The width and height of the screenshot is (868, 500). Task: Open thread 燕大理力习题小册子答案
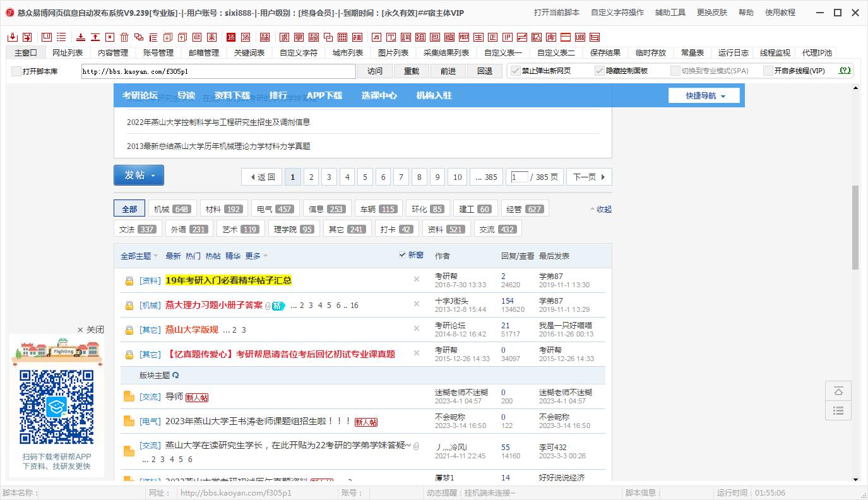tap(214, 305)
